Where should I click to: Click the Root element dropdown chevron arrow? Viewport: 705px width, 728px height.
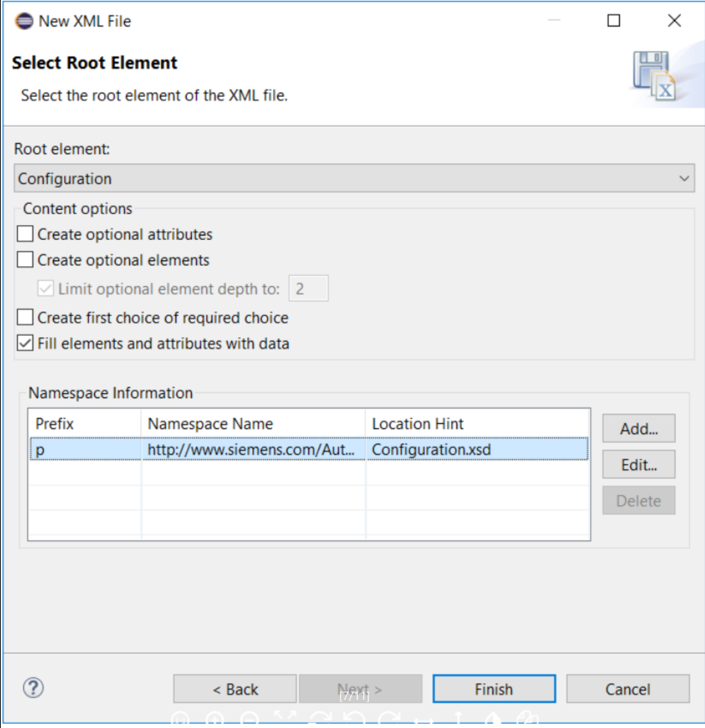[x=684, y=178]
